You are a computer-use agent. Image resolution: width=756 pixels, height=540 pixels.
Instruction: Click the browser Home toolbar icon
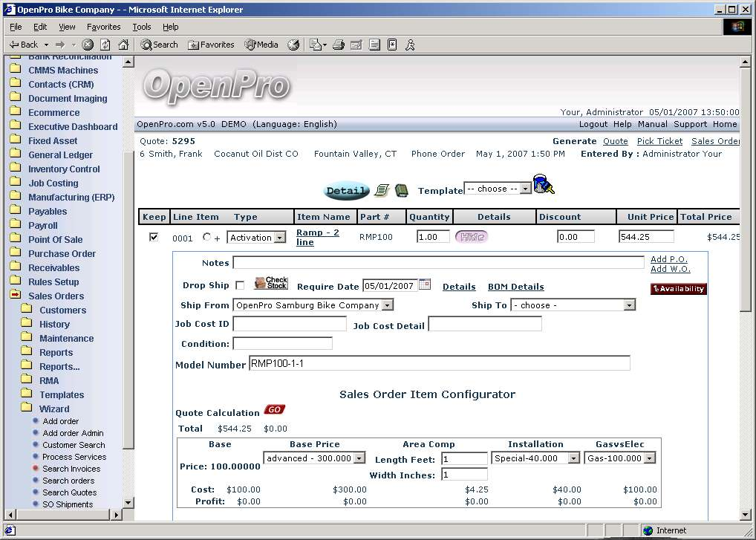pyautogui.click(x=123, y=45)
